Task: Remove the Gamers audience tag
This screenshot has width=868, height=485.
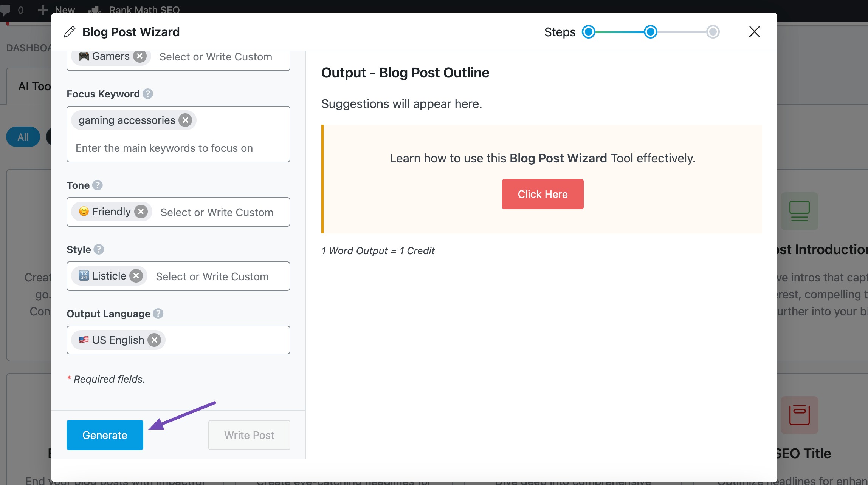Action: (x=140, y=56)
